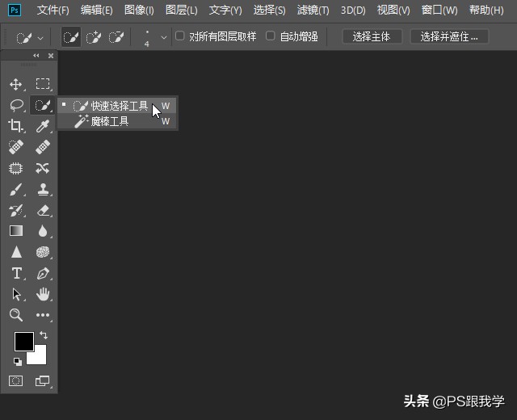Click the Photoshop Ps logo
Viewport: 517px width, 420px height.
pyautogui.click(x=15, y=10)
